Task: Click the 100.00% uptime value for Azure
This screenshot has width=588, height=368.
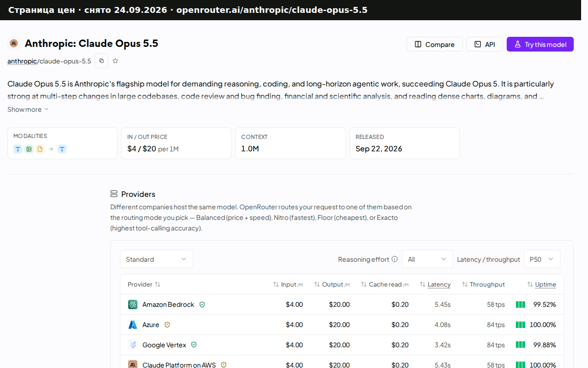Action: pos(543,325)
